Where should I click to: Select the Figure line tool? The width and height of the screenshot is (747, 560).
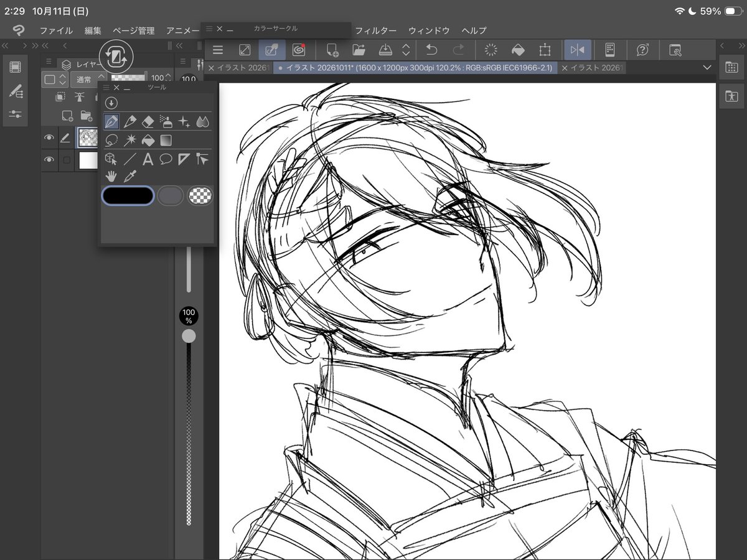pos(129,159)
